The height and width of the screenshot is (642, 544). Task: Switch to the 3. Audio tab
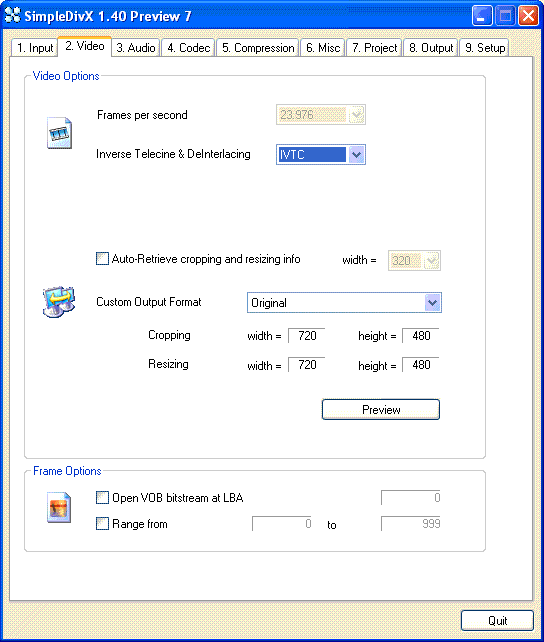[x=135, y=48]
